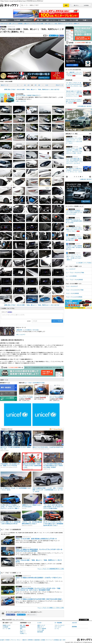Show next photo with right arrow on main image
Screen dimensions: 92x644
[x=62, y=58]
